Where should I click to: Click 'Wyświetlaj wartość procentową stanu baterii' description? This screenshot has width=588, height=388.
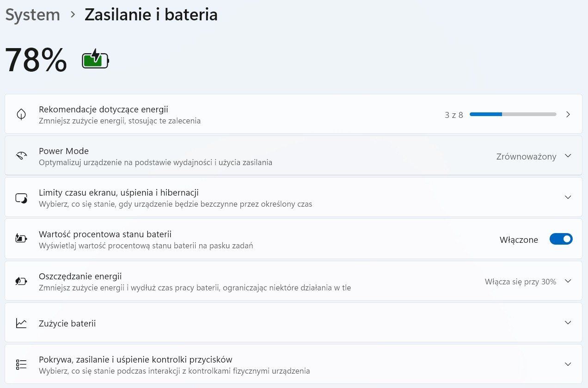(x=146, y=246)
